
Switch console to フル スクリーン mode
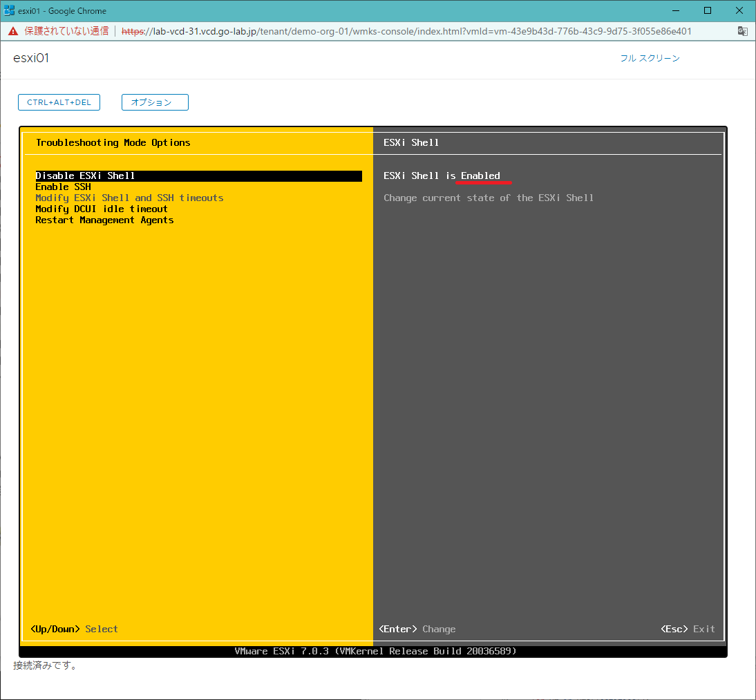click(650, 58)
